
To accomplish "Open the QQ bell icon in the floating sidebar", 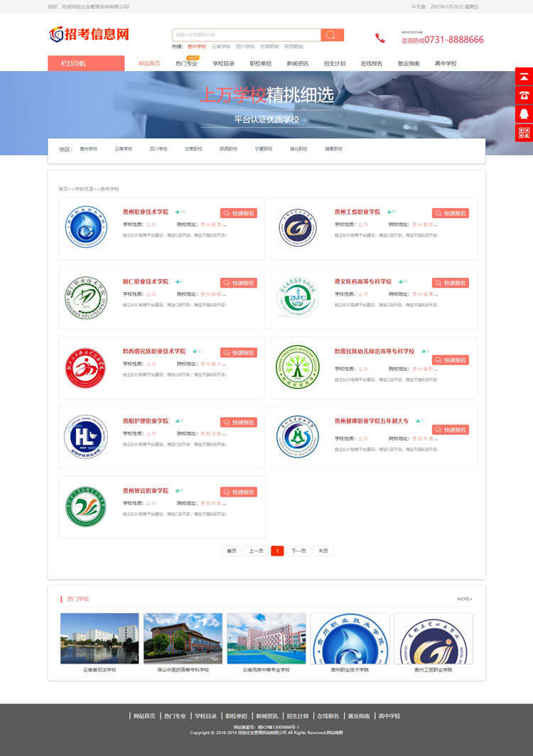I will (x=524, y=114).
